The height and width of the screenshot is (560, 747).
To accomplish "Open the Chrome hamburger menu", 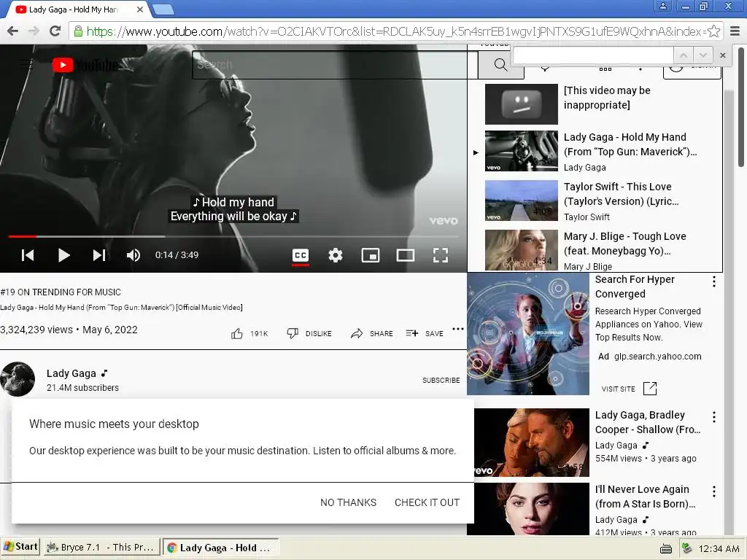I will 735,31.
